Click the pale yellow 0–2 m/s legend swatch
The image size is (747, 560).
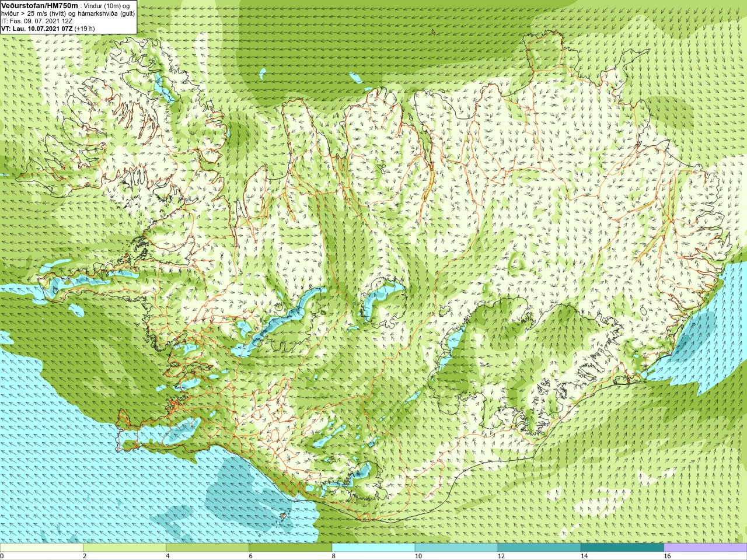pos(41,548)
